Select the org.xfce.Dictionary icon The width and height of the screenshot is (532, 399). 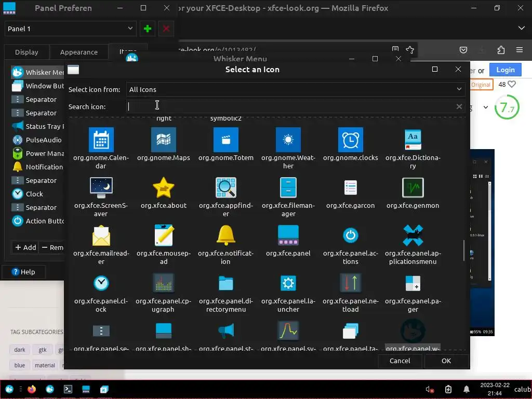(x=413, y=140)
